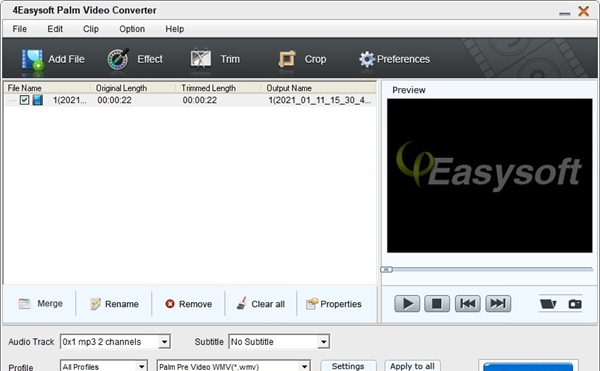Expand the Audio Track dropdown
600x371 pixels.
click(x=164, y=342)
